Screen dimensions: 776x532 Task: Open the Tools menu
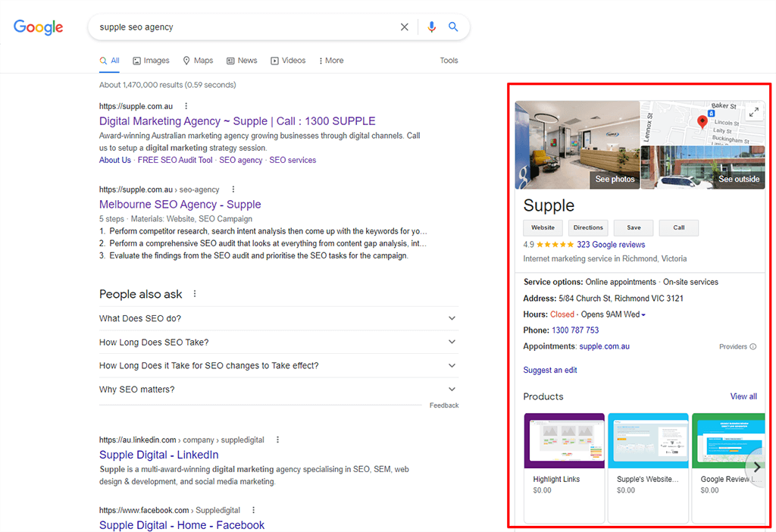pos(449,61)
